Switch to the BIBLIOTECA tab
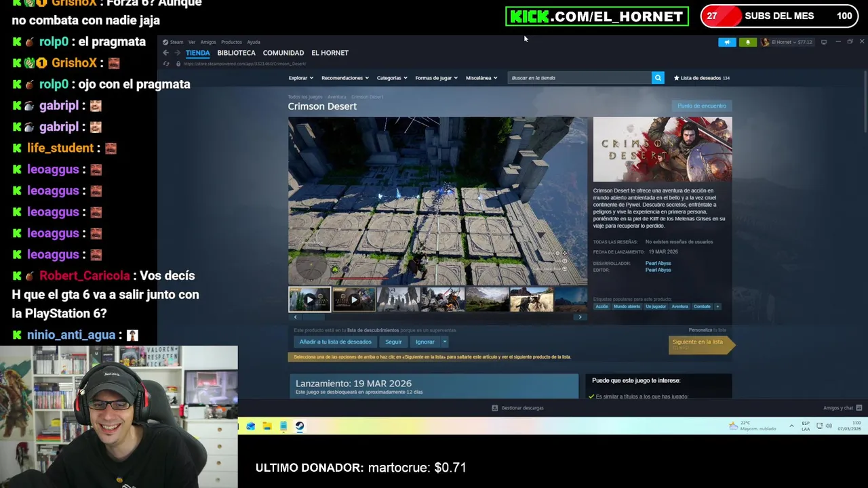 coord(236,53)
